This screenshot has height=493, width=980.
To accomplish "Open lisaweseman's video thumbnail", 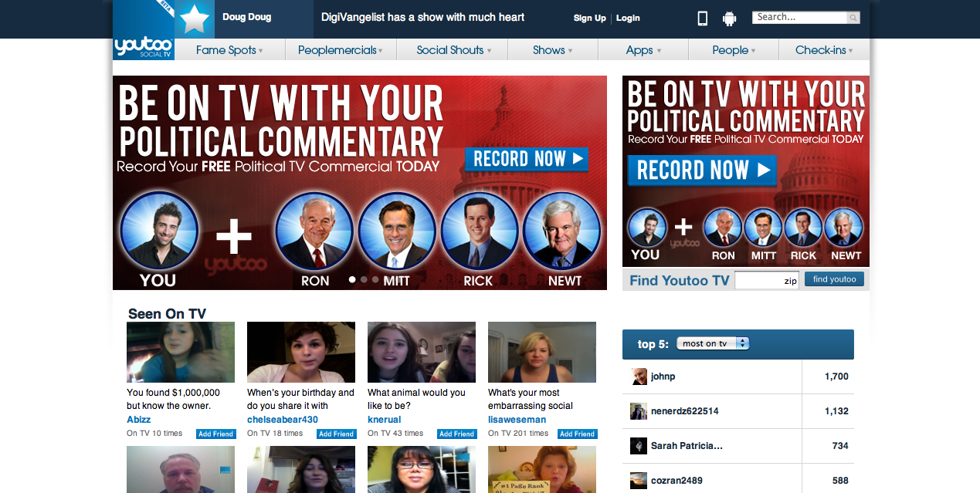I will pos(542,353).
